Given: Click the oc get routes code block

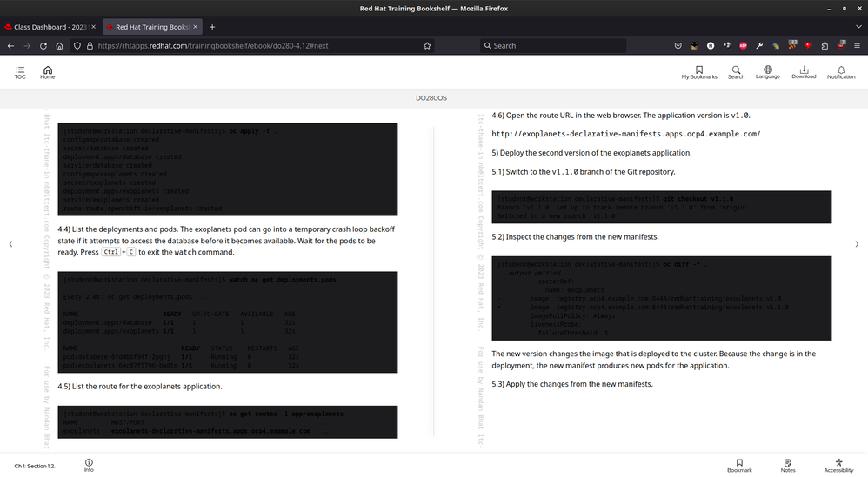Looking at the screenshot, I should (x=228, y=422).
